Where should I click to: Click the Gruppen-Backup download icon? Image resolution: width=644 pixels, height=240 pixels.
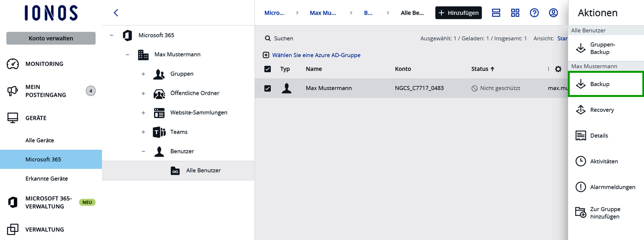point(581,48)
